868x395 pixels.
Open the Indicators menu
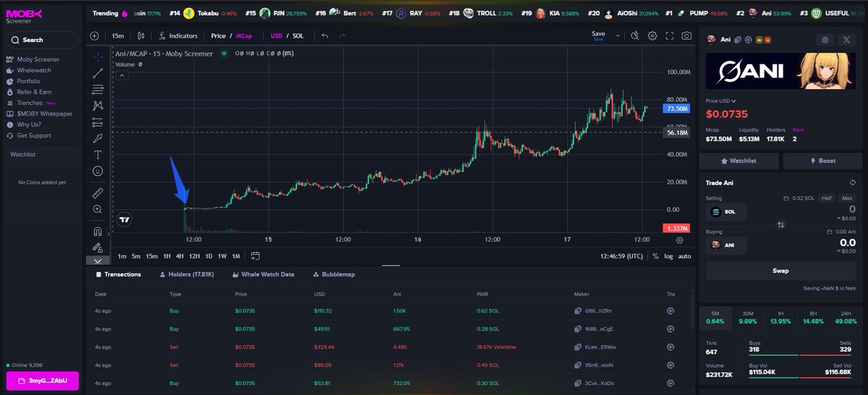(178, 35)
